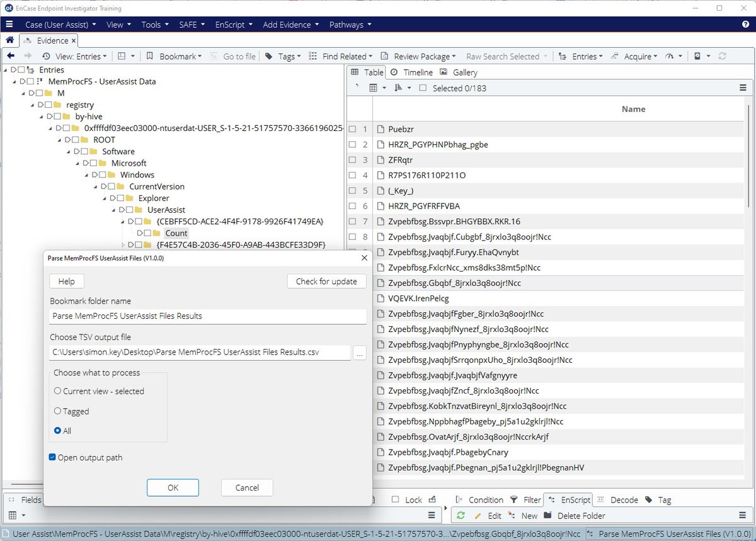The image size is (756, 541).
Task: Open Find Related toolbar menu
Action: click(341, 56)
